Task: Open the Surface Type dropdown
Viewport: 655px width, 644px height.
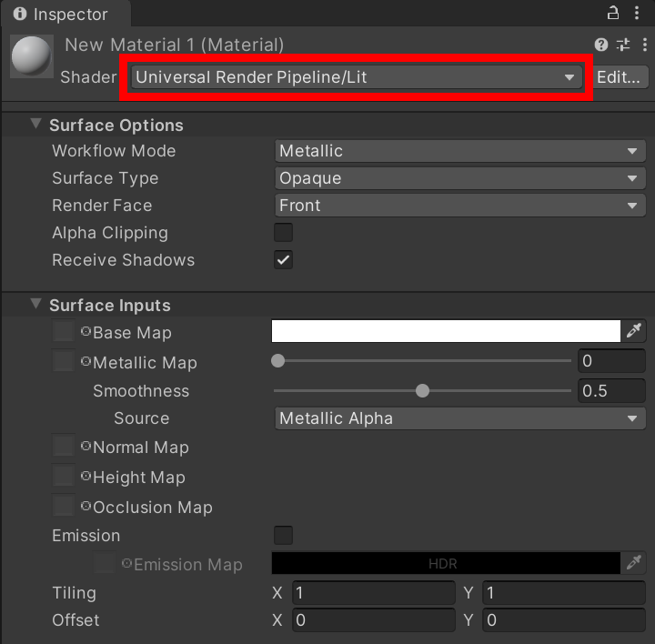Action: 460,178
